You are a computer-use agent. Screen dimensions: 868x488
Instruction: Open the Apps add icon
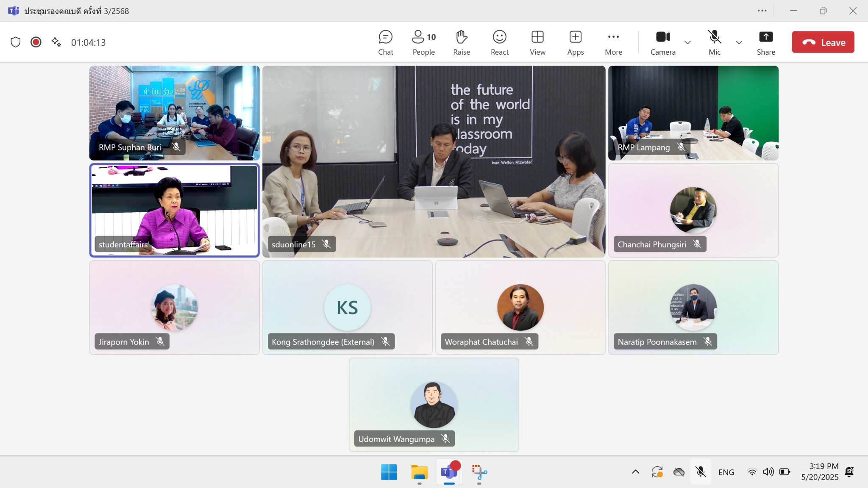575,42
